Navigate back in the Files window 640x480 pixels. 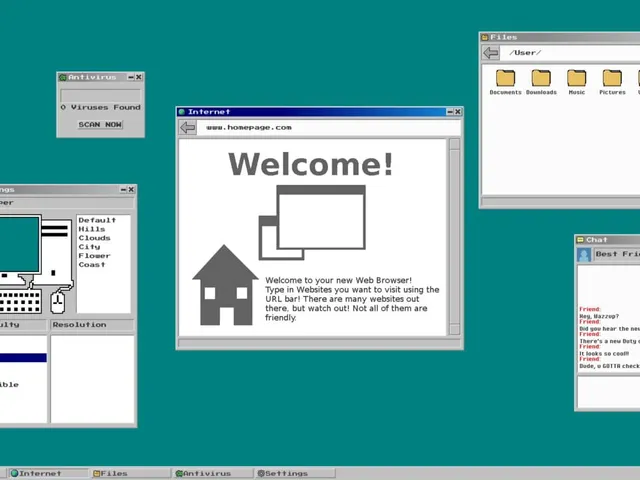coord(491,53)
